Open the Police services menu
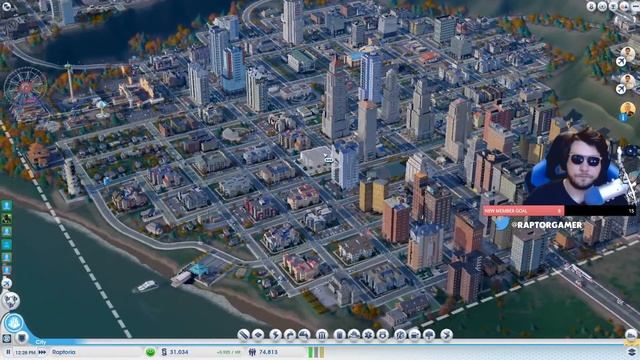 tap(383, 335)
